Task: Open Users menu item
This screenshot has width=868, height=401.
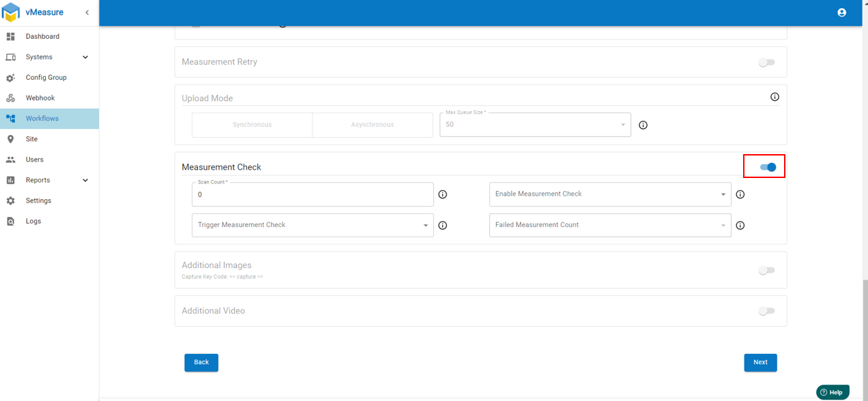Action: [49, 160]
